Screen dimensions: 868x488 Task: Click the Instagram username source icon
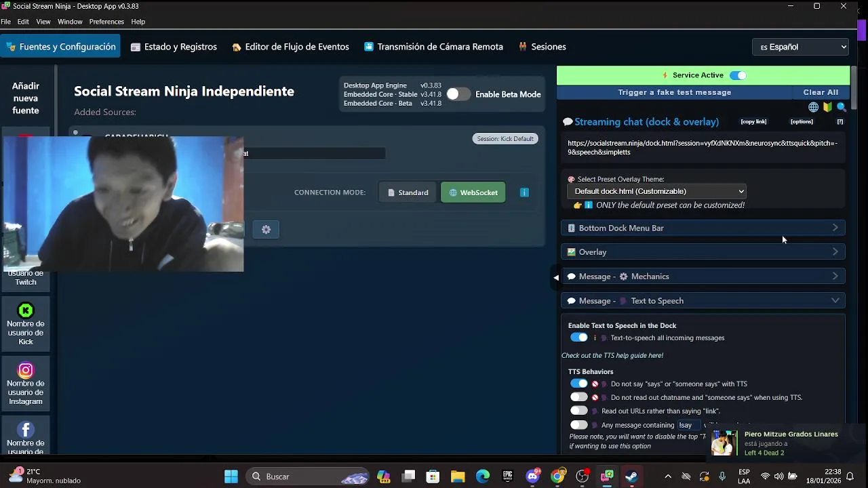click(26, 370)
